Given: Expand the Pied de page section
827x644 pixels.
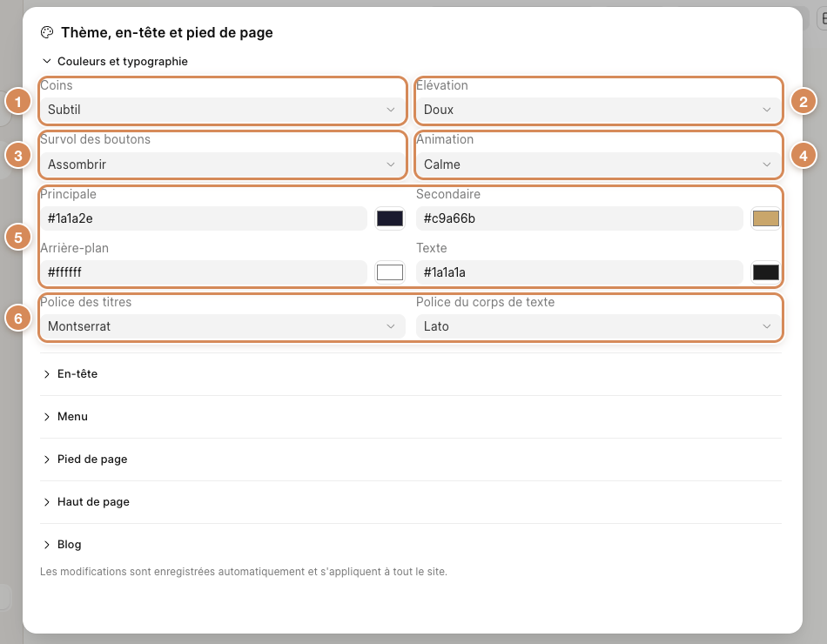Looking at the screenshot, I should pos(411,460).
